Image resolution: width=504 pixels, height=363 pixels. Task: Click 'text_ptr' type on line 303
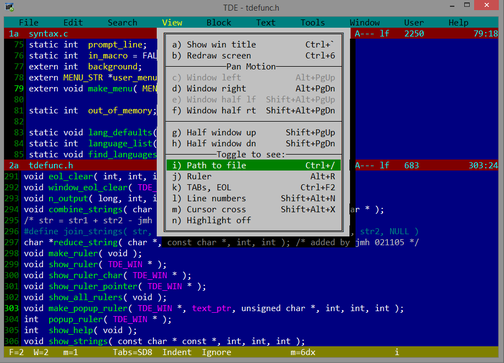click(212, 308)
